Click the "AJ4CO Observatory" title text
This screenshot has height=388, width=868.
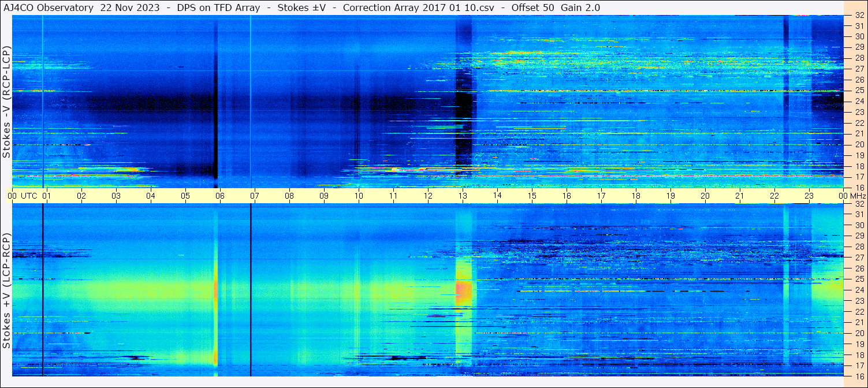47,8
